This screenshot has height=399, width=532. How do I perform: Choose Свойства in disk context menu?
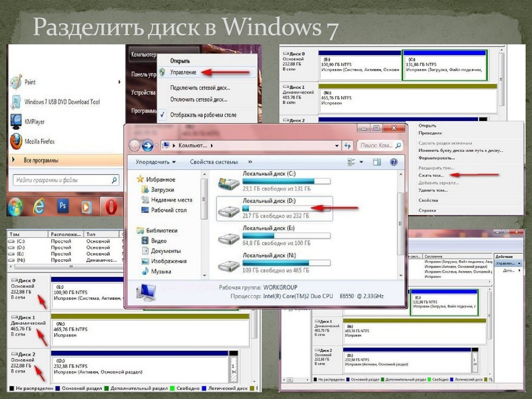click(x=428, y=200)
